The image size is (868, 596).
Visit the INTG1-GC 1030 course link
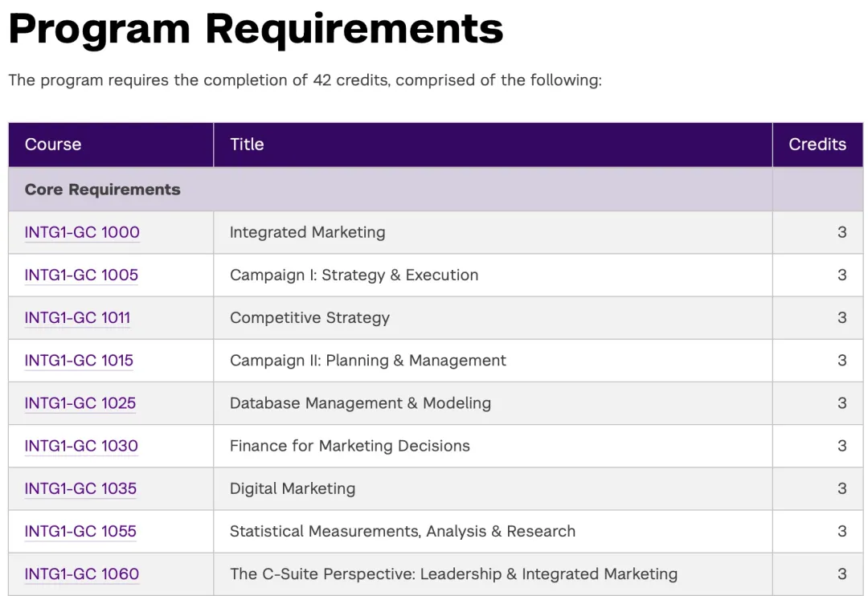tap(81, 445)
